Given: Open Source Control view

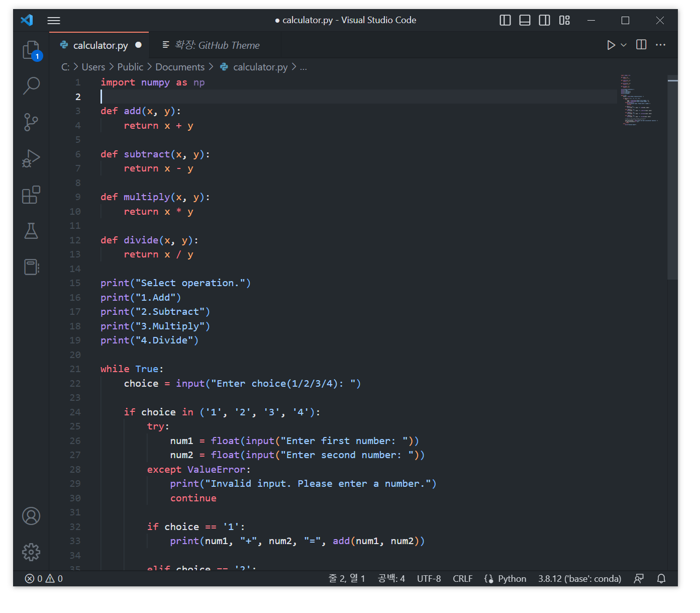Looking at the screenshot, I should click(x=31, y=122).
